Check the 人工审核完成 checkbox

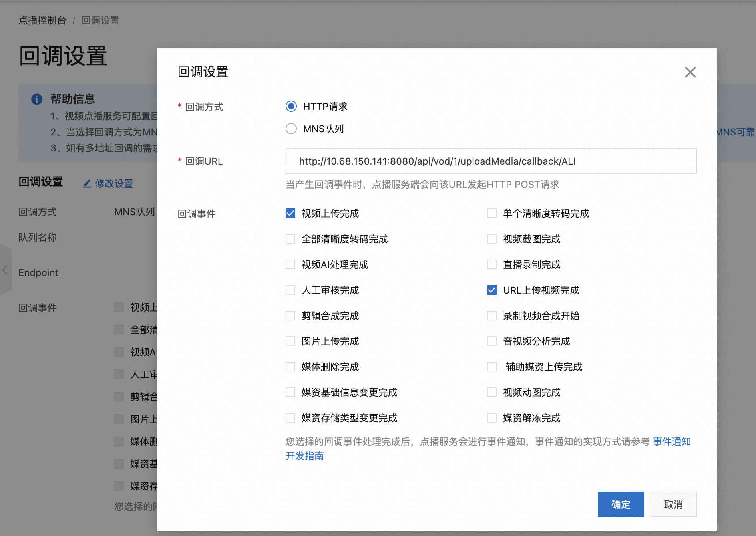tap(290, 290)
